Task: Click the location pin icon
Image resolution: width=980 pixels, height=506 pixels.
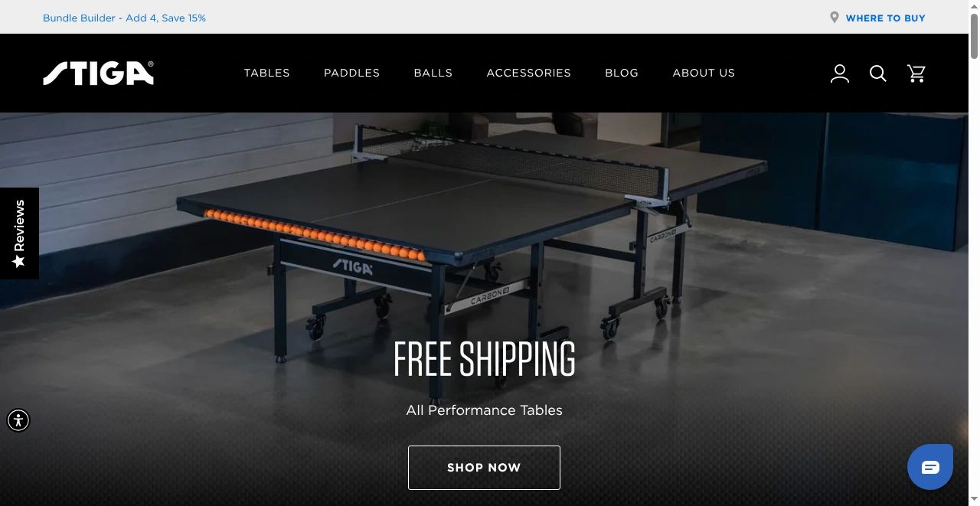Action: click(x=835, y=18)
